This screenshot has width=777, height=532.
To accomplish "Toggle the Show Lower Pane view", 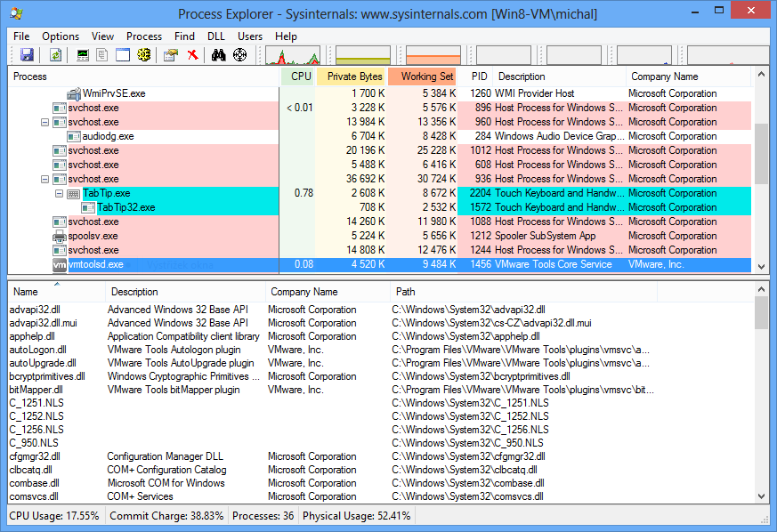I will 121,54.
